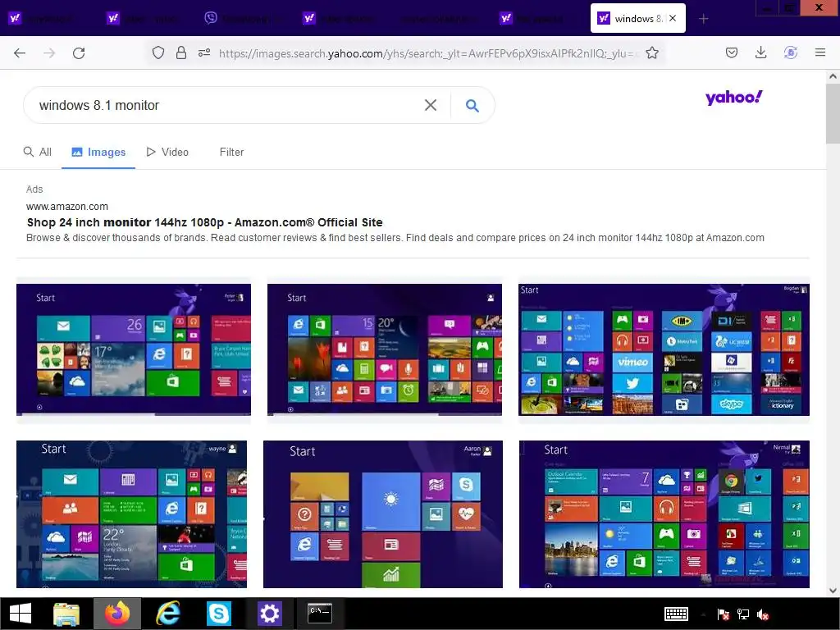Image resolution: width=840 pixels, height=630 pixels.
Task: Open Command Prompt from taskbar
Action: 320,614
